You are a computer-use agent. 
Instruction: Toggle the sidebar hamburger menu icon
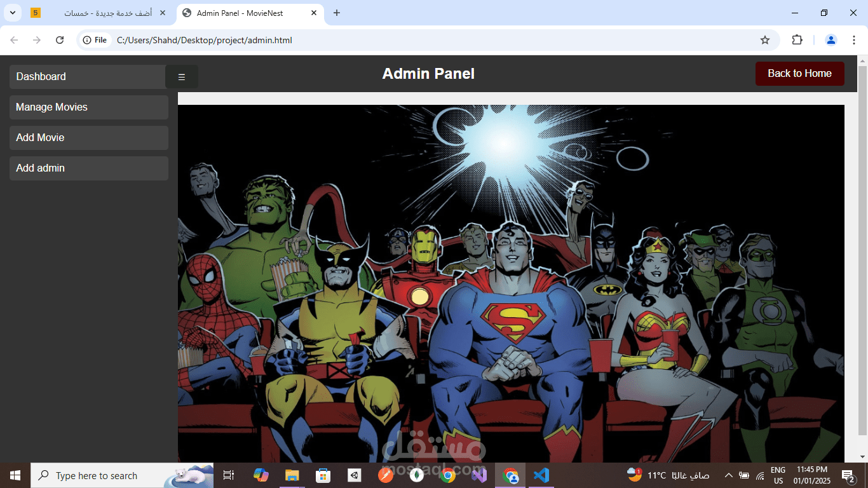[182, 77]
